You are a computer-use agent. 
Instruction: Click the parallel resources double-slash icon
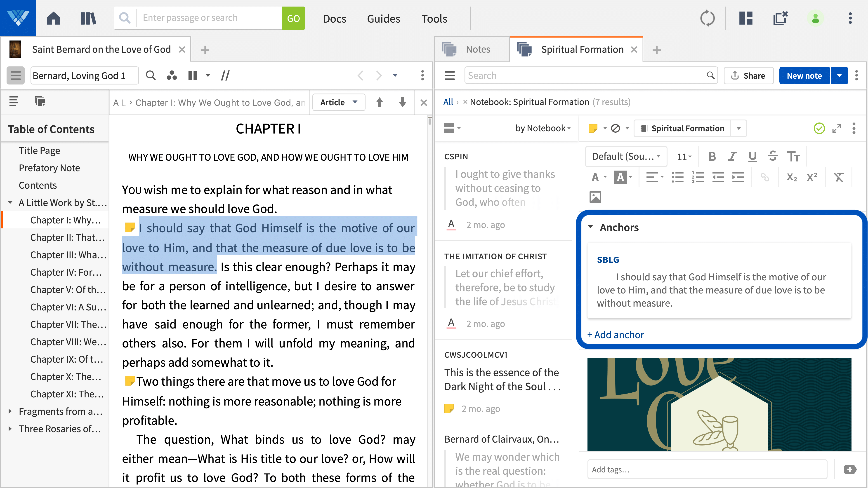point(225,75)
